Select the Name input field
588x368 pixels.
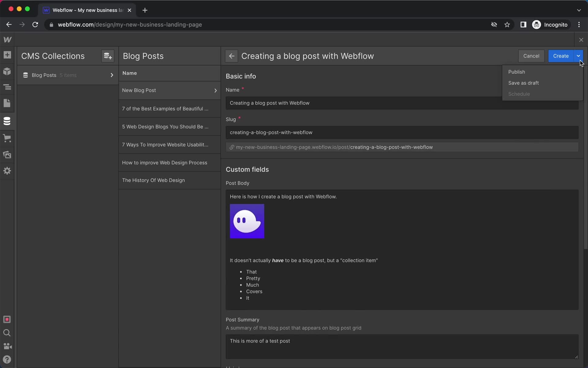[x=402, y=103]
